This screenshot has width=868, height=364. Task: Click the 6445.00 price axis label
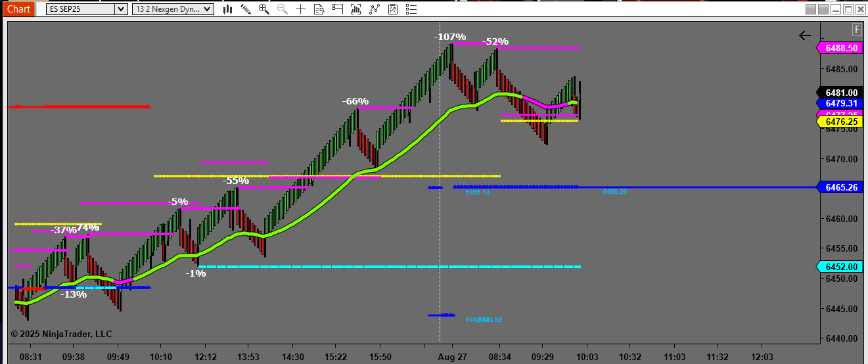pos(842,309)
